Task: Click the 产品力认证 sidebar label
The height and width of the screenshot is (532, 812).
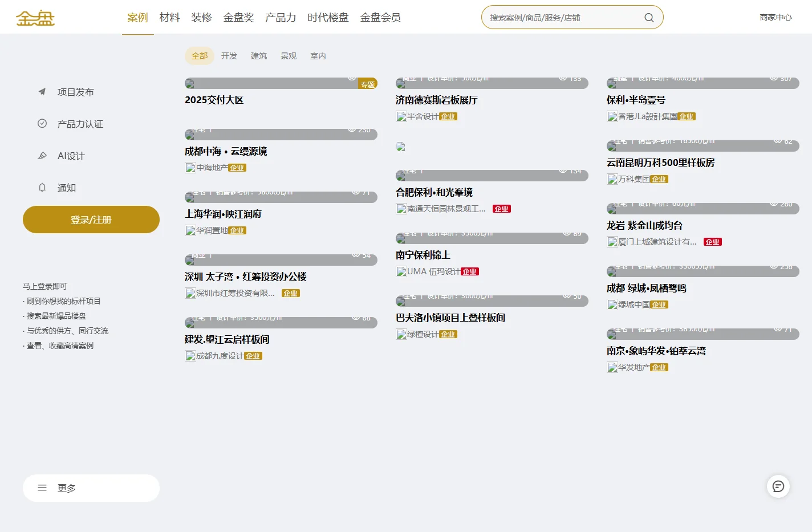Action: 80,124
